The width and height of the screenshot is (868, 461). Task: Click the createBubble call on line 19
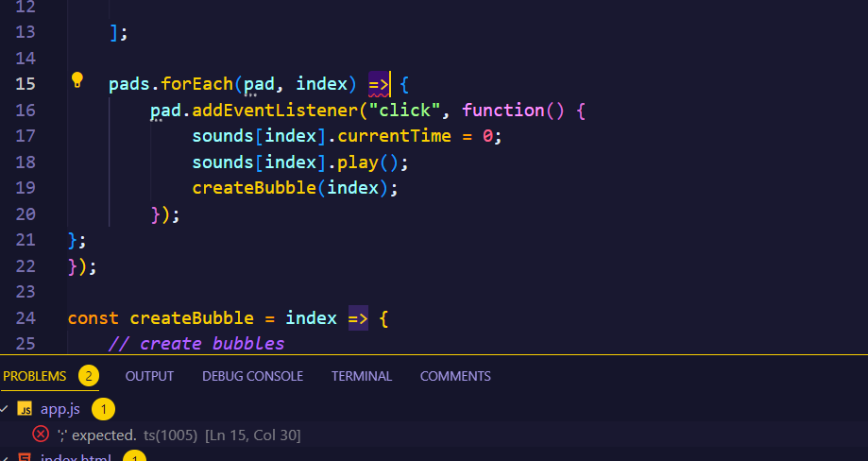[253, 188]
